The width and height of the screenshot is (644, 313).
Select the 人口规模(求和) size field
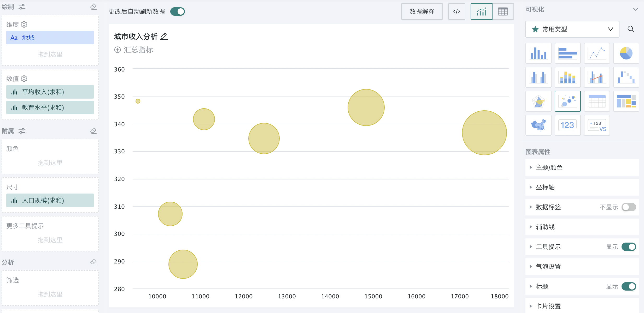tap(50, 200)
